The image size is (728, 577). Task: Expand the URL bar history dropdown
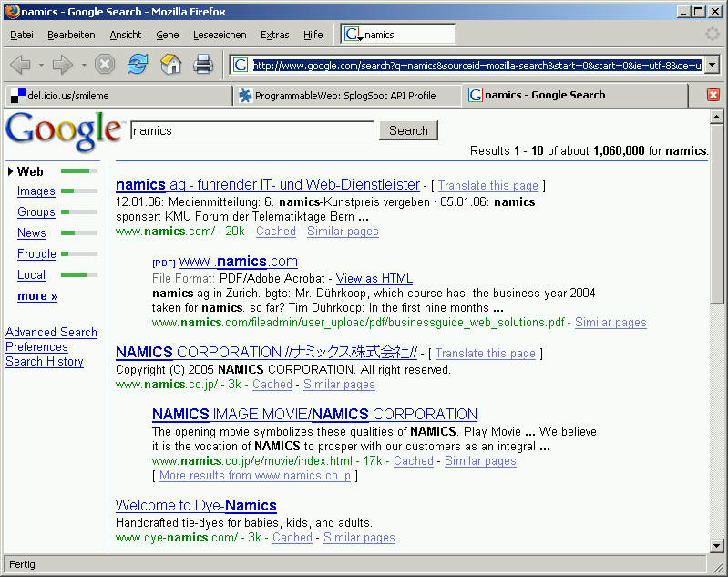click(712, 65)
